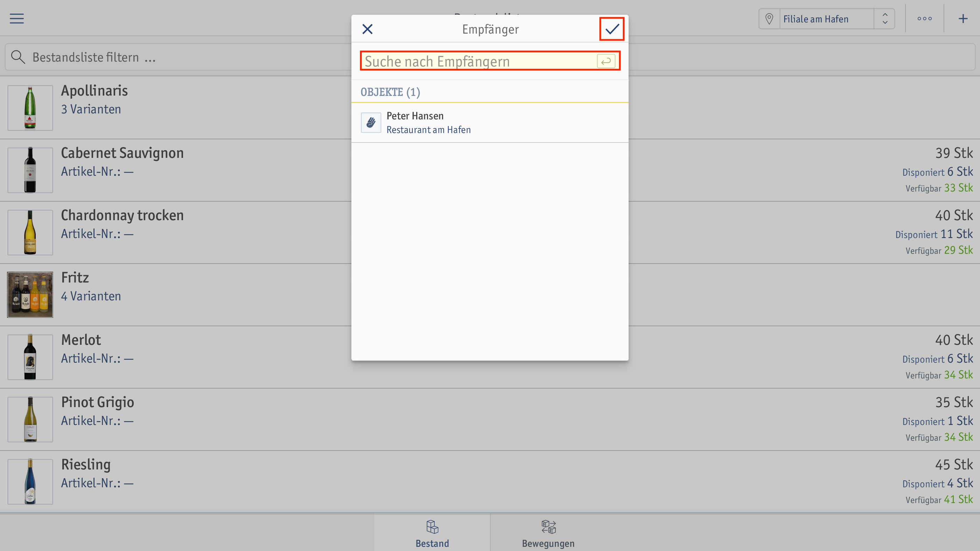The width and height of the screenshot is (980, 551).
Task: Open Fritz 4 Varianten link
Action: (91, 297)
